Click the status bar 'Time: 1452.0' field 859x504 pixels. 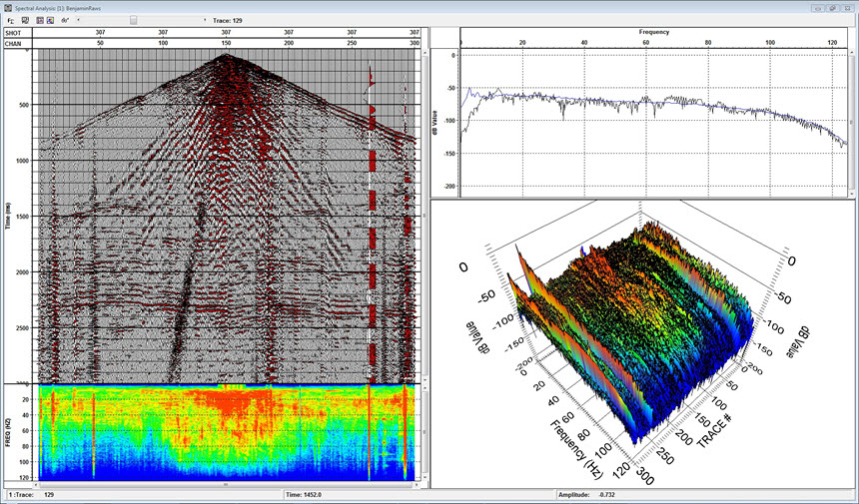[x=420, y=495]
